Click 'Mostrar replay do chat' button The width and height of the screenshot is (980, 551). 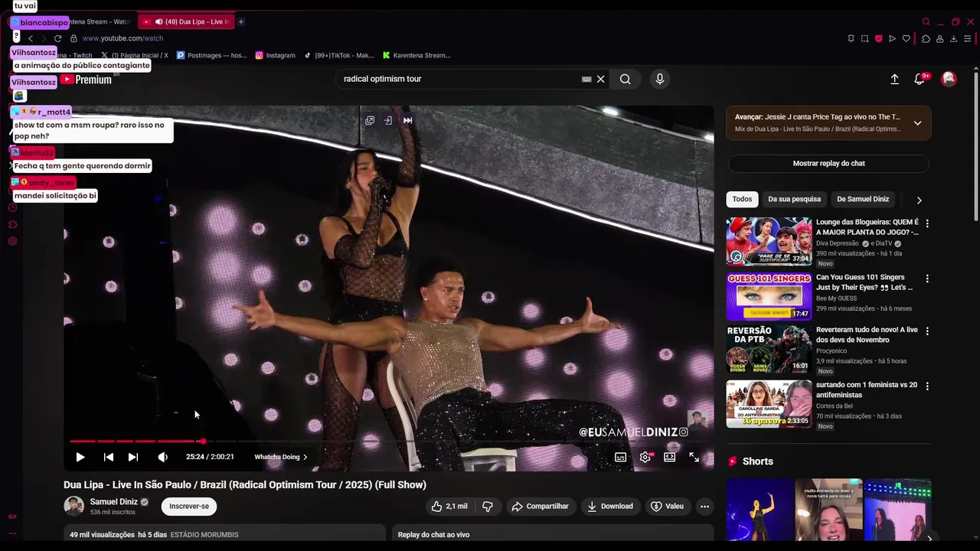pos(828,163)
